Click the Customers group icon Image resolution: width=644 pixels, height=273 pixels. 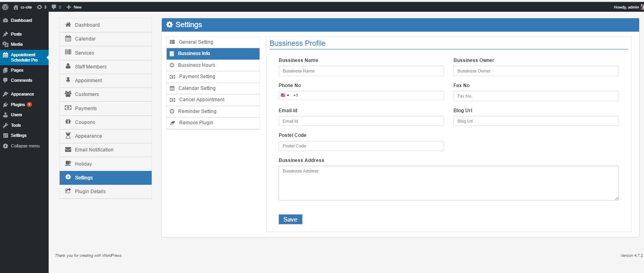(68, 94)
